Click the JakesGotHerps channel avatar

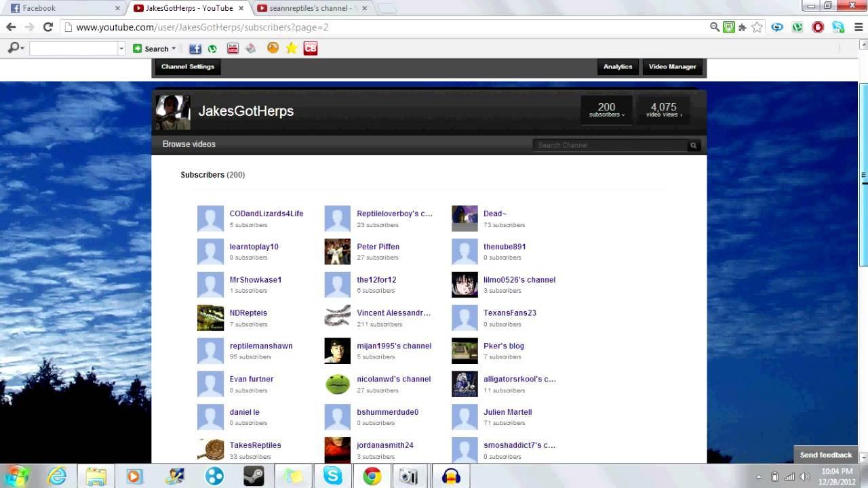tap(173, 113)
